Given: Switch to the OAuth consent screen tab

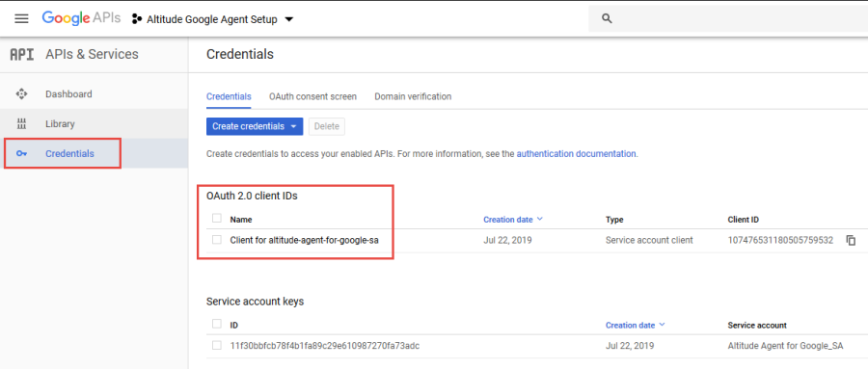Looking at the screenshot, I should pos(312,96).
